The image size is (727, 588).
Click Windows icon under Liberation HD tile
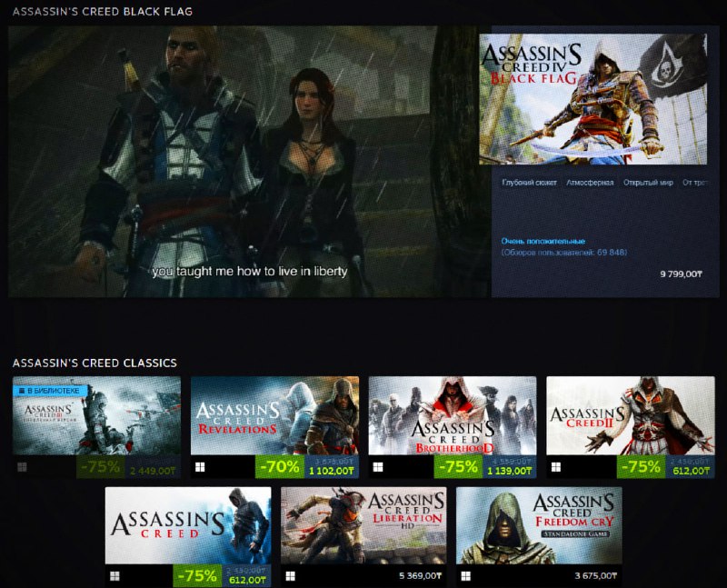click(x=289, y=576)
